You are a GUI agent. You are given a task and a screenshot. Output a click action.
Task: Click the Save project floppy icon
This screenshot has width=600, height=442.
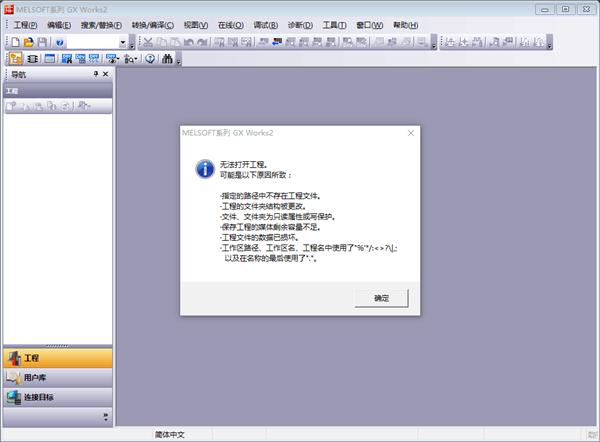pos(42,42)
